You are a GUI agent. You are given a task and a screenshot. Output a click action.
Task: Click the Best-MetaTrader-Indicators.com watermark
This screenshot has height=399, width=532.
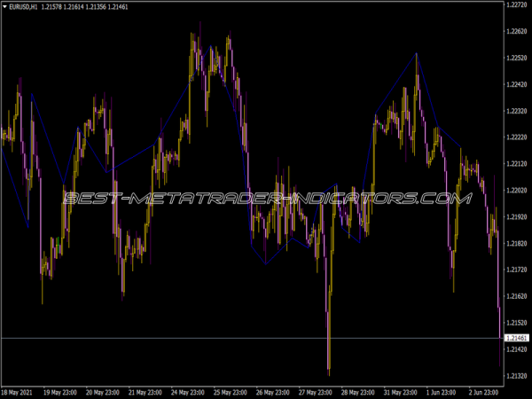point(266,199)
